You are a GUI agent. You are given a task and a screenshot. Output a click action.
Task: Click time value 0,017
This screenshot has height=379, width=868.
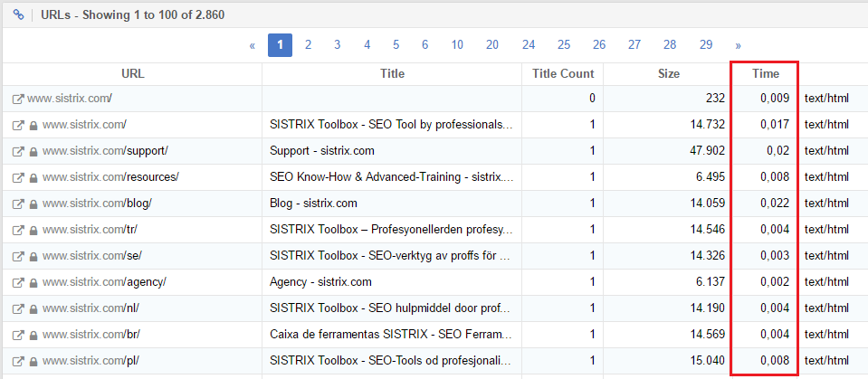click(x=775, y=125)
